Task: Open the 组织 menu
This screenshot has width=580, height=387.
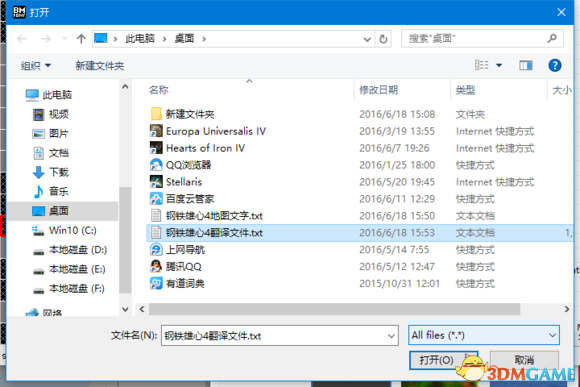Action: click(36, 66)
